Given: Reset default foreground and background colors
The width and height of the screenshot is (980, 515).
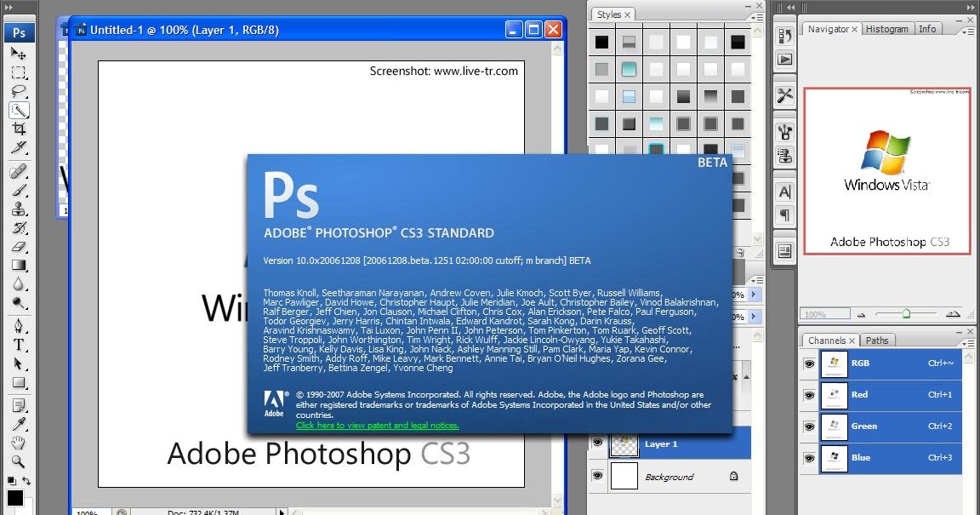Looking at the screenshot, I should (11, 481).
